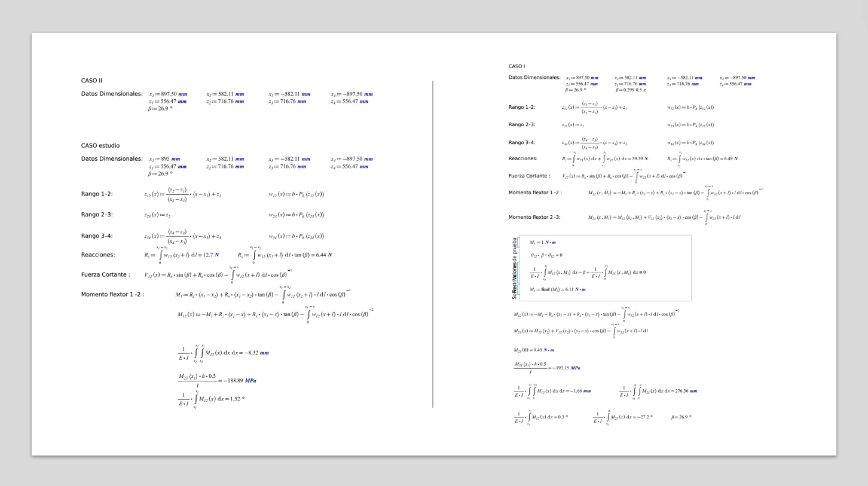The width and height of the screenshot is (868, 486).
Task: Click the deflection result '276.36 mm'
Action: coord(686,391)
